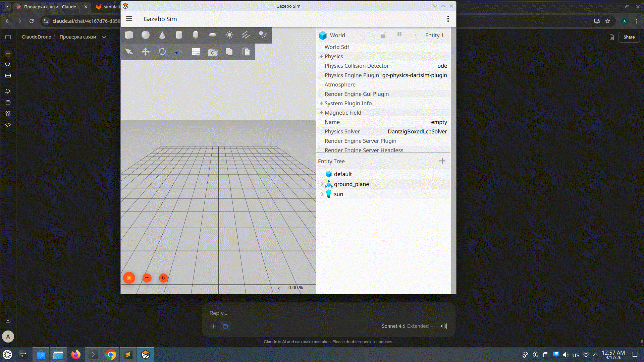Open the Sonnet 4.6 model dropdown in Claude
644x362 pixels.
point(408,326)
